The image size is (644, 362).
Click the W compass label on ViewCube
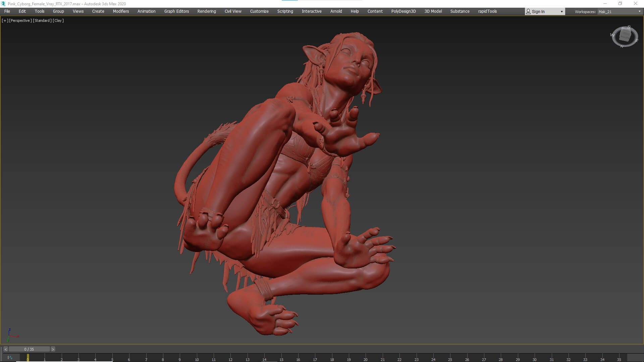[x=612, y=35]
